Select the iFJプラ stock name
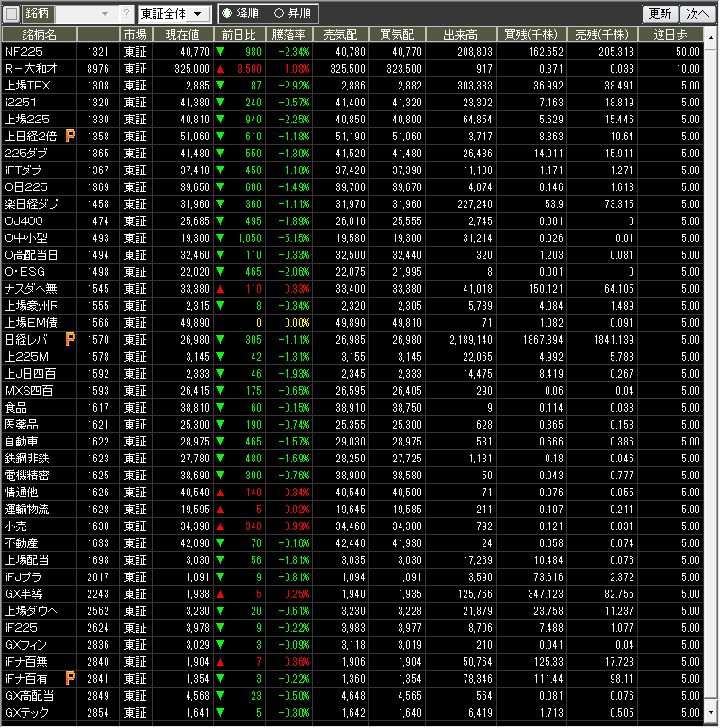 coord(24,577)
